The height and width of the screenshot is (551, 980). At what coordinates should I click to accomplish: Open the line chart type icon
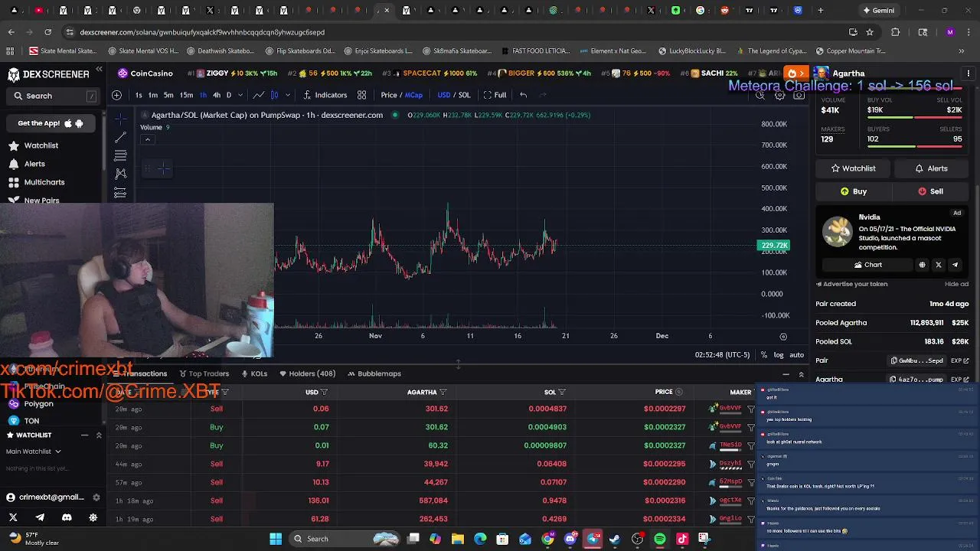259,95
